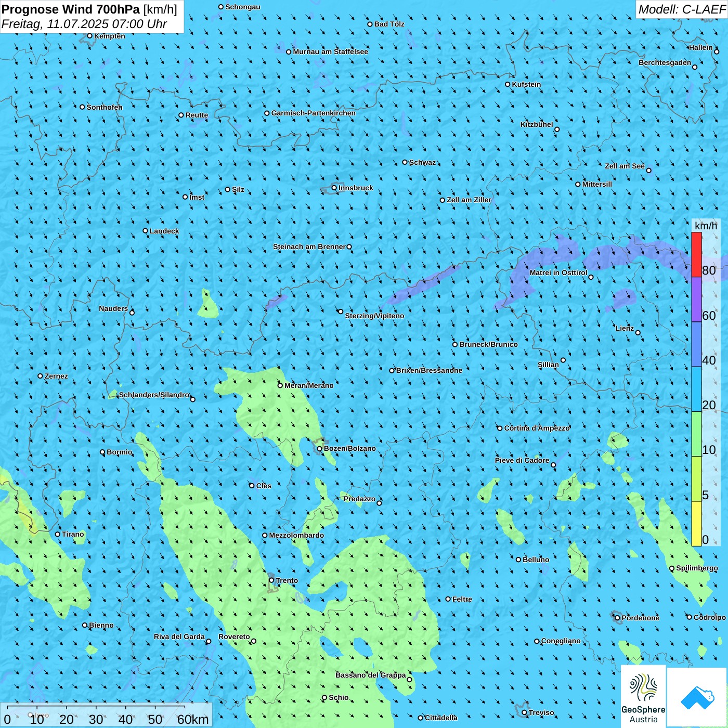
Task: Click the Sonthofen label
Action: (x=105, y=107)
